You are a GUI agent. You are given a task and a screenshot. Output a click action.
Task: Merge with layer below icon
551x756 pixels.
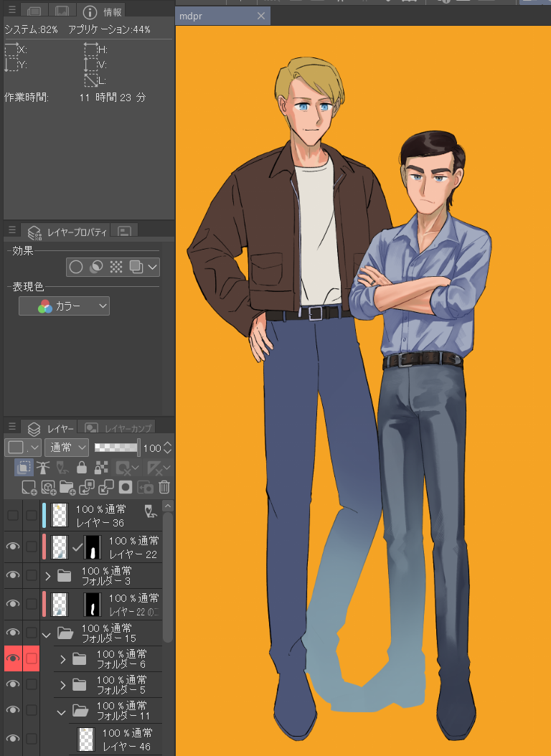(x=105, y=488)
